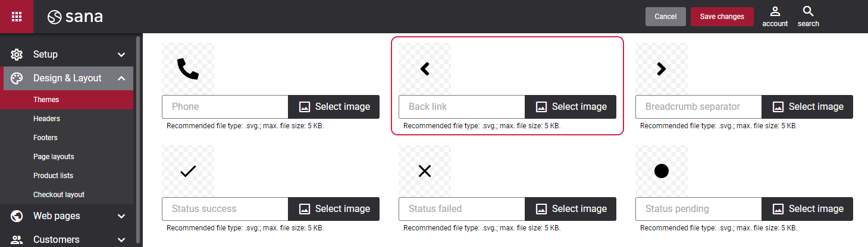The width and height of the screenshot is (868, 247).
Task: Open Checkout layout in sidebar
Action: click(x=59, y=195)
